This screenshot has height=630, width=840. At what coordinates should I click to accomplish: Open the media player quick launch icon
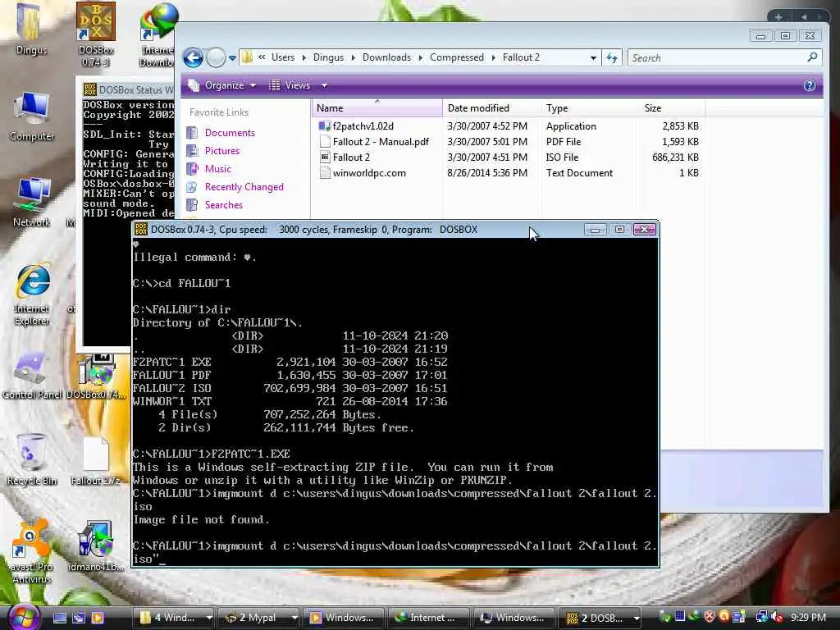click(x=98, y=618)
